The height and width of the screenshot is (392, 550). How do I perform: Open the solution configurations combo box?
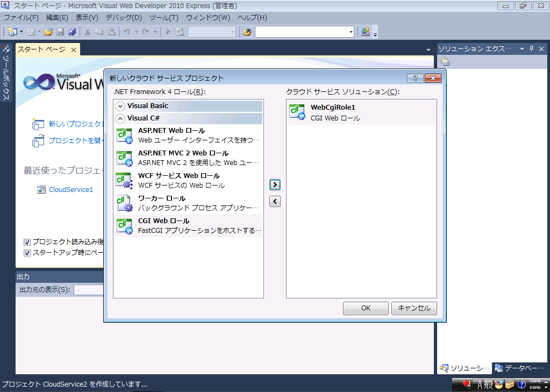click(212, 32)
